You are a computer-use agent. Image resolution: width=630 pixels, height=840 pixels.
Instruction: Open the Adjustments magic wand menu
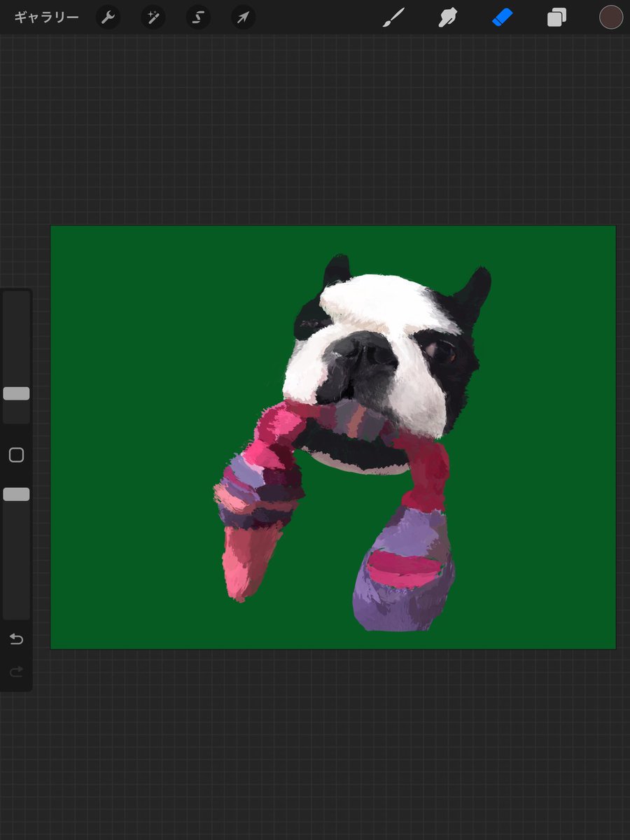(x=153, y=17)
